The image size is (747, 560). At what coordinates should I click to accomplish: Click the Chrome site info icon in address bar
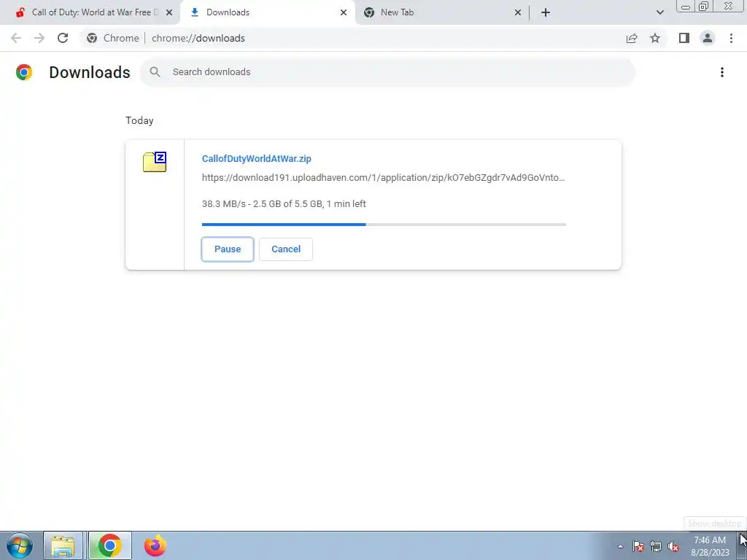[x=92, y=38]
